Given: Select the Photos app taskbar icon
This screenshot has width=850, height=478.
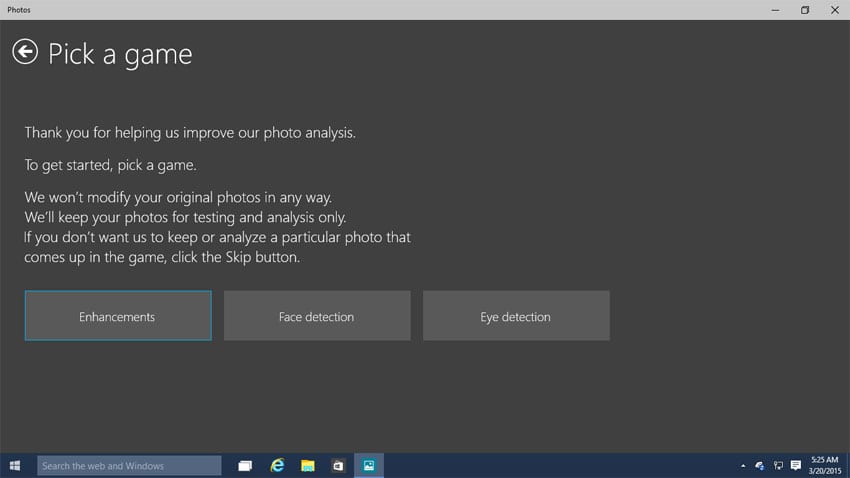Looking at the screenshot, I should coord(369,466).
